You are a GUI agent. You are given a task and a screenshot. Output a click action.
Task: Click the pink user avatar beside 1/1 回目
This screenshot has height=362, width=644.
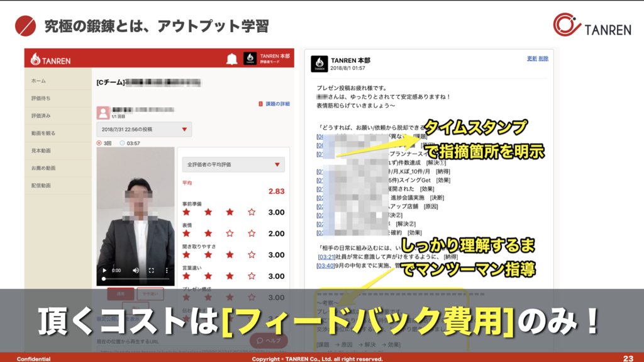(x=103, y=113)
